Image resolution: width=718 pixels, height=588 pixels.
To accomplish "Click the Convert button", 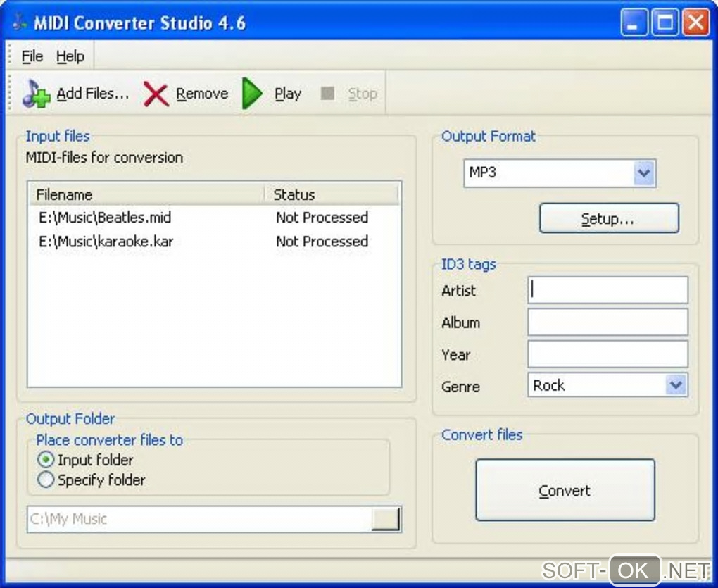I will pyautogui.click(x=565, y=490).
